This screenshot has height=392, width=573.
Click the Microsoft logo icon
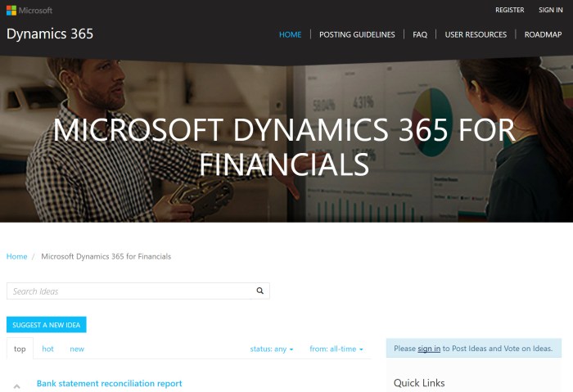point(11,10)
